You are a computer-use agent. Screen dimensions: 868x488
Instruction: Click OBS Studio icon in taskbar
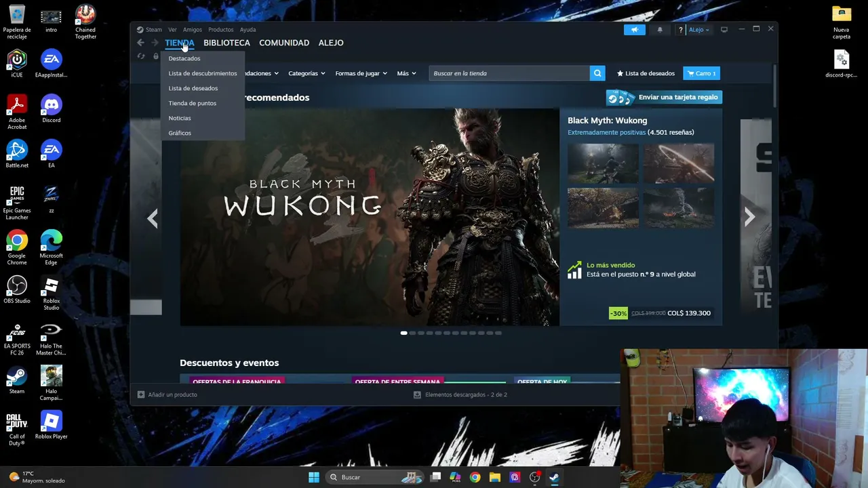click(x=534, y=477)
